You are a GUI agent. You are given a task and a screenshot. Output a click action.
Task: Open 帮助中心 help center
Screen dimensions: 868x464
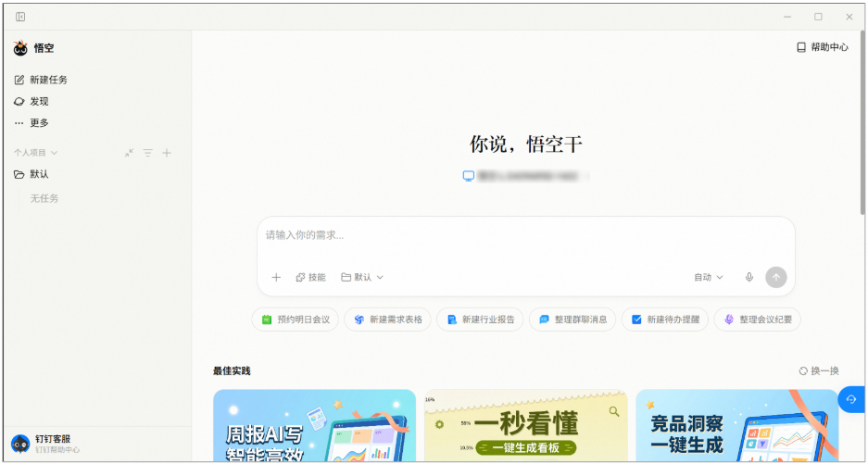[x=823, y=47]
